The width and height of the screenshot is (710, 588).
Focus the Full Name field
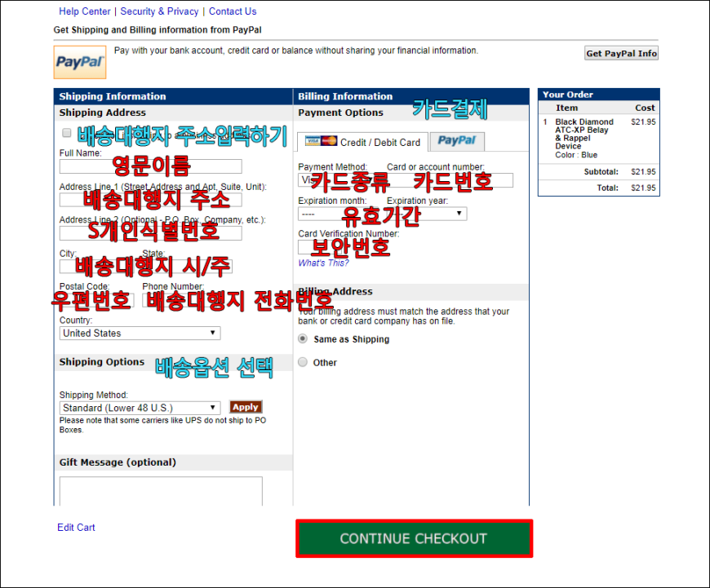tap(151, 166)
